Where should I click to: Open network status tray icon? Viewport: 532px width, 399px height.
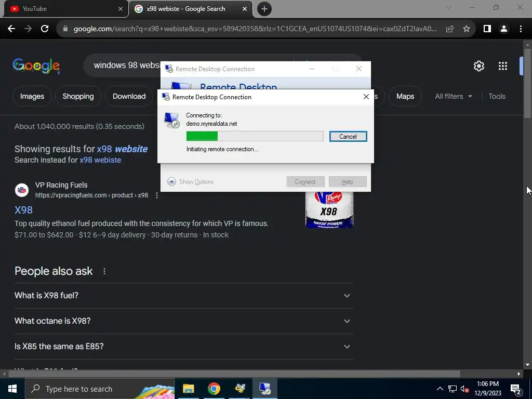click(453, 389)
